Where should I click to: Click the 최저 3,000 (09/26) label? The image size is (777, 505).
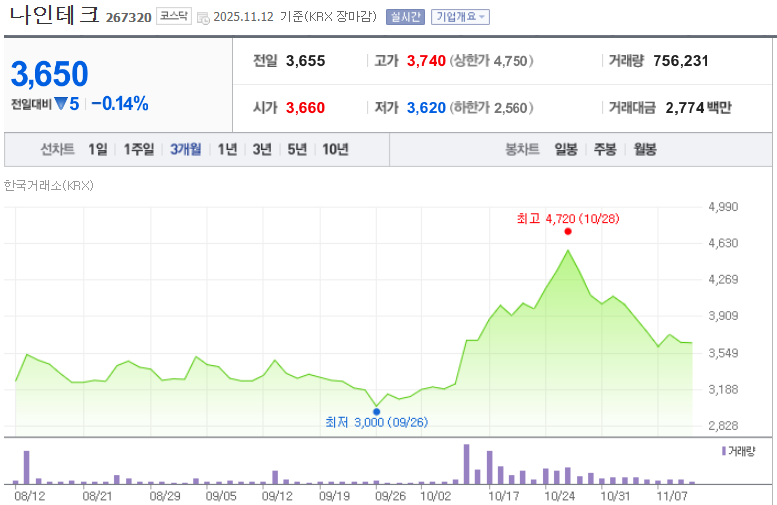coord(377,422)
